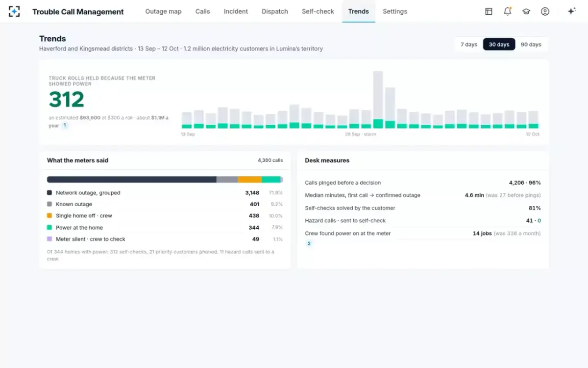Image resolution: width=588 pixels, height=368 pixels.
Task: Click the dark navy segment of the meters bar
Action: tap(132, 180)
